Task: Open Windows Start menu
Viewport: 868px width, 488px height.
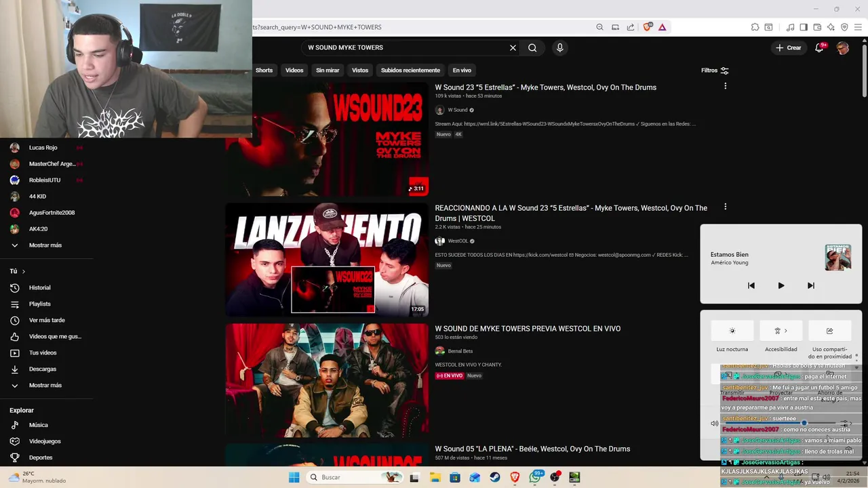Action: (x=294, y=477)
